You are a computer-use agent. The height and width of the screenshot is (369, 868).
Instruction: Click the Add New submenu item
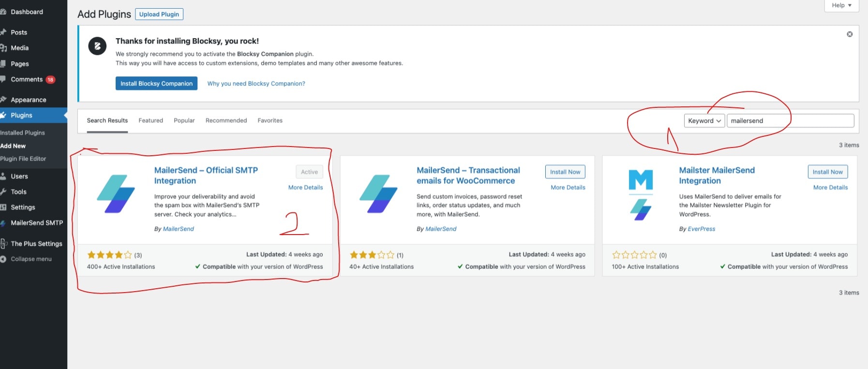[13, 146]
